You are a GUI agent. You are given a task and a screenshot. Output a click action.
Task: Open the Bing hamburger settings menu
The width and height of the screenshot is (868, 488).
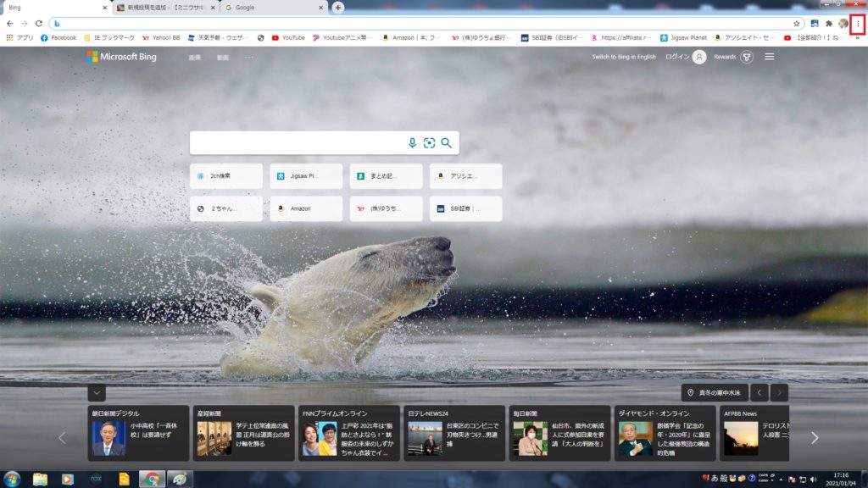(x=770, y=57)
